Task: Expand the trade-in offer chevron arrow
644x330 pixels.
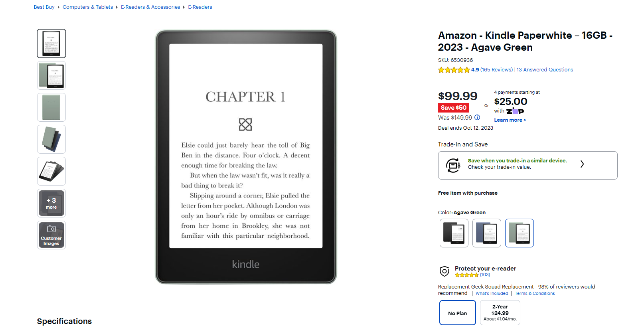Action: coord(582,164)
